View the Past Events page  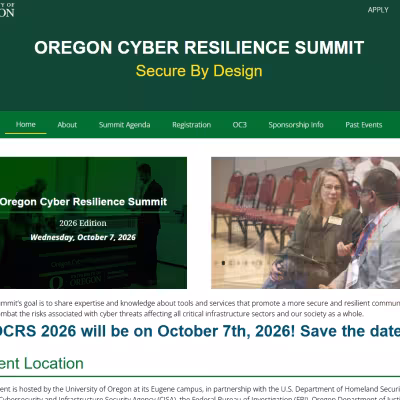364,125
